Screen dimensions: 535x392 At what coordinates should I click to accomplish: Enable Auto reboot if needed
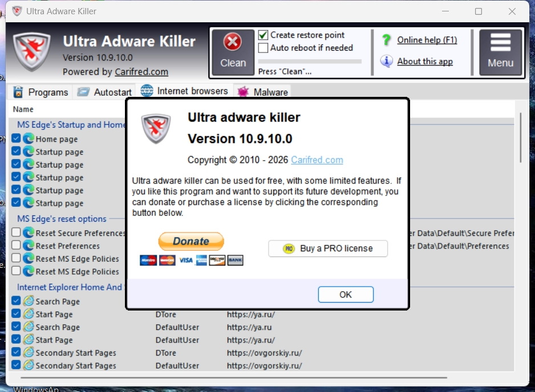[263, 48]
